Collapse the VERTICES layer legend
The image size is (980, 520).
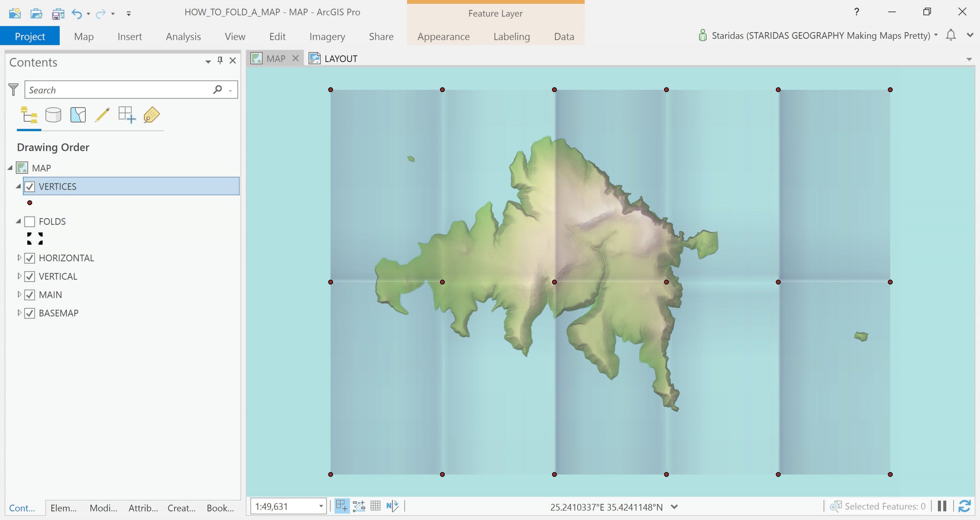coord(18,186)
